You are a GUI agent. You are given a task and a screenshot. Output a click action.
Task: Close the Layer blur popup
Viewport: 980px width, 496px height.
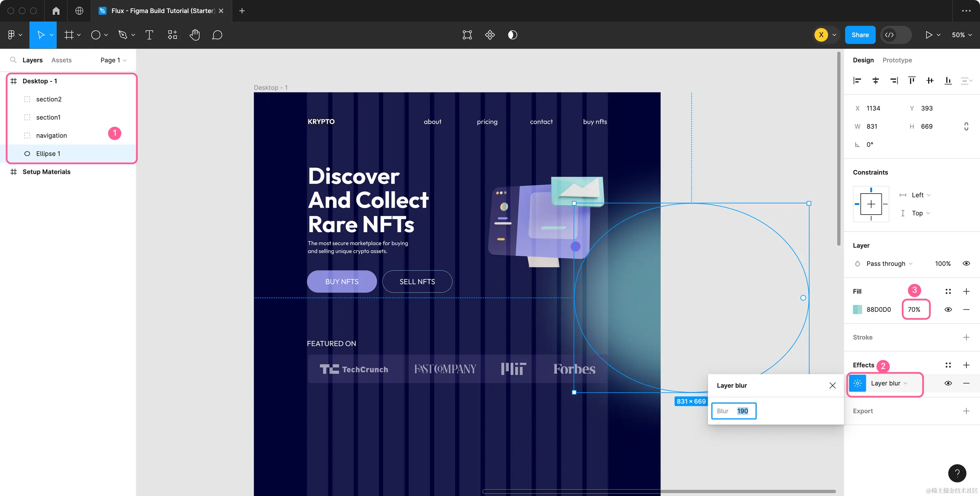coord(833,385)
